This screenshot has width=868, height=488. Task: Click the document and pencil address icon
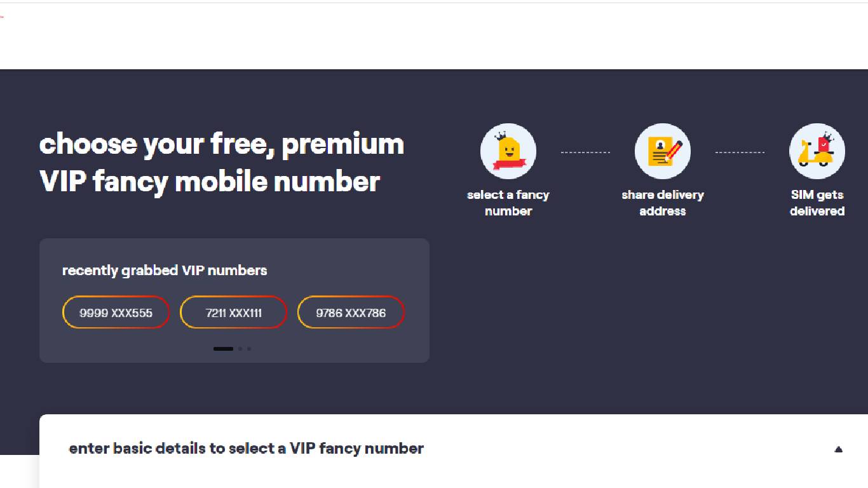663,151
